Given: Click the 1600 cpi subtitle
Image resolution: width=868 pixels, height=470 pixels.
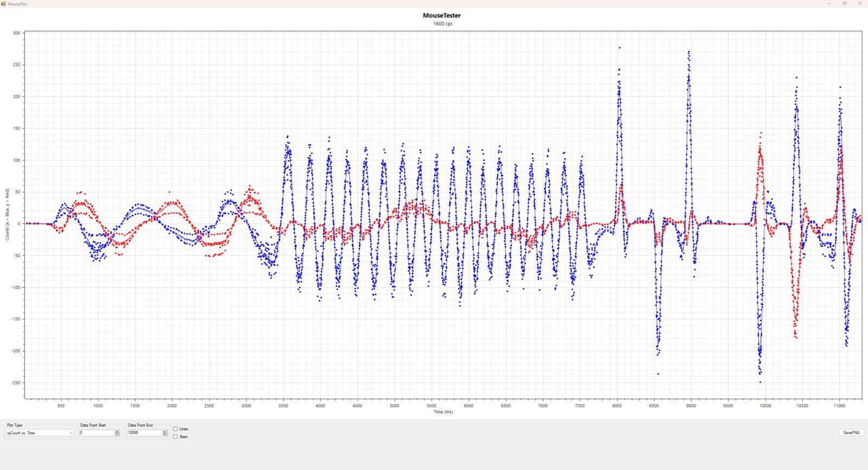Looking at the screenshot, I should [x=442, y=24].
